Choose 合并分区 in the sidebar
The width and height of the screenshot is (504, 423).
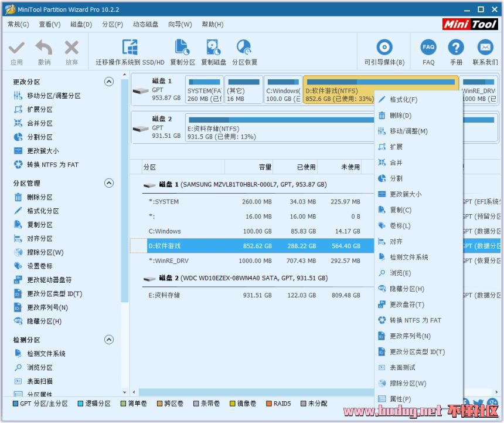pos(33,123)
